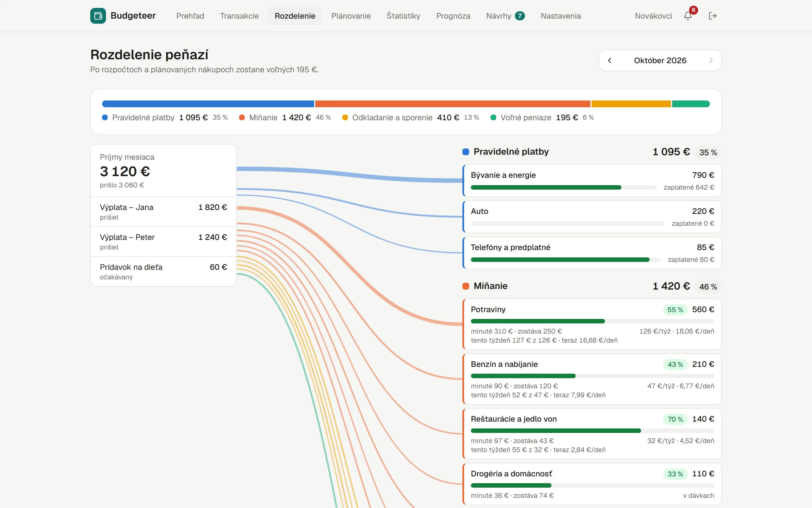Go to next month arrow
The height and width of the screenshot is (508, 812).
coord(711,60)
